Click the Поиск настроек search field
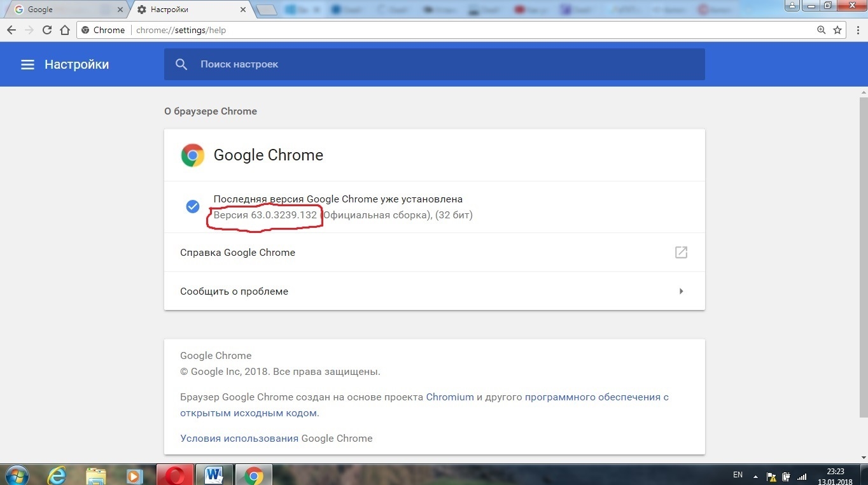 coord(434,64)
